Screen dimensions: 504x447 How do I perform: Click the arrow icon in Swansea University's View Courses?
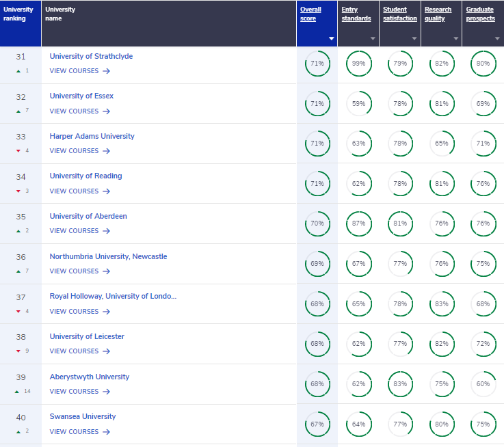pos(107,432)
